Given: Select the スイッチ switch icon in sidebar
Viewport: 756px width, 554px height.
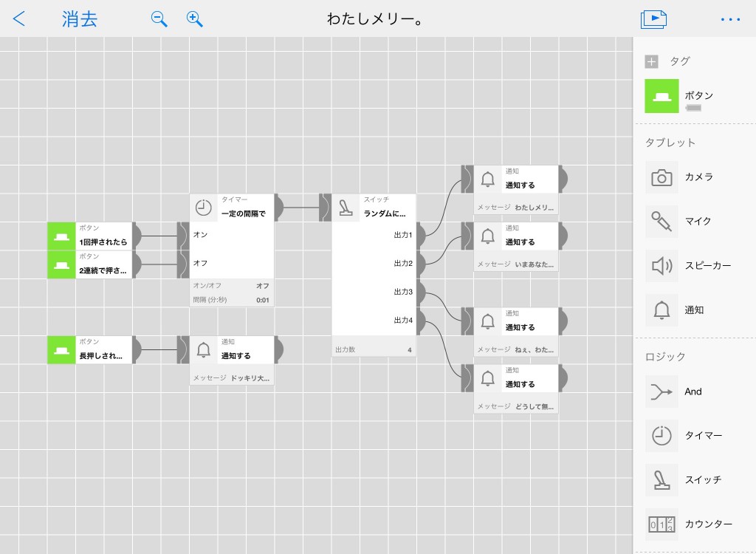Looking at the screenshot, I should [x=661, y=480].
